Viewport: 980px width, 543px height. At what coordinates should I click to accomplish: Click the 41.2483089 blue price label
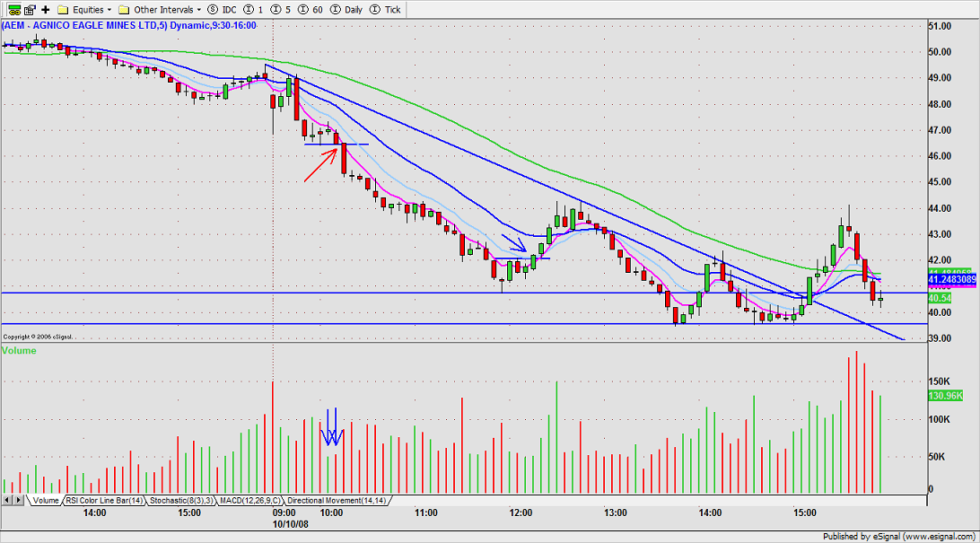952,279
